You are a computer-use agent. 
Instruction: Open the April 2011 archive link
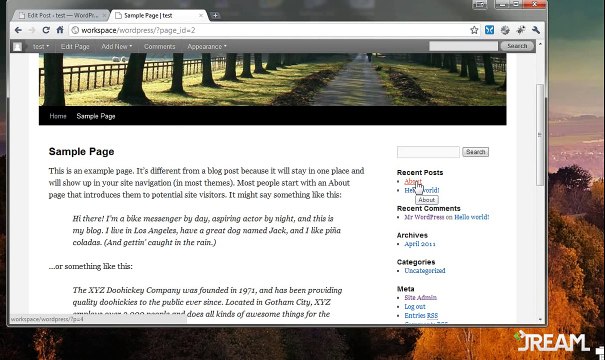pyautogui.click(x=420, y=244)
